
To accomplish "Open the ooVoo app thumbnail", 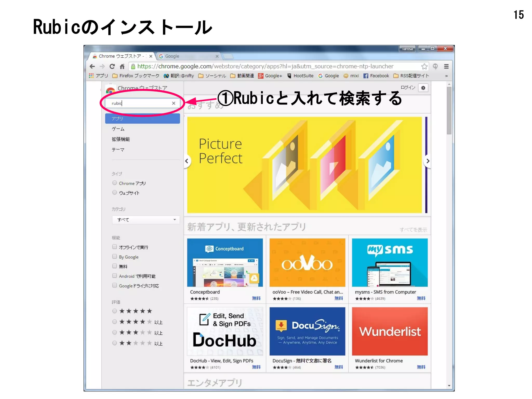I will coord(307,263).
